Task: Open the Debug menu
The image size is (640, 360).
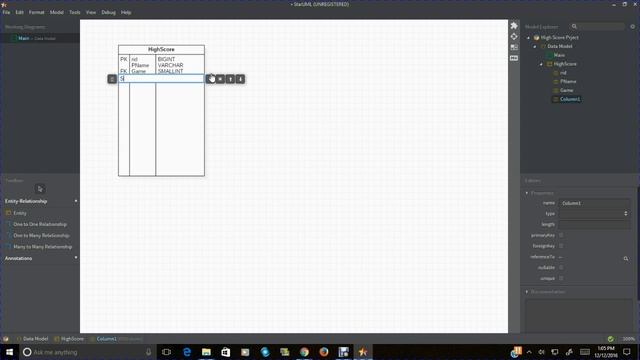Action: [109, 12]
